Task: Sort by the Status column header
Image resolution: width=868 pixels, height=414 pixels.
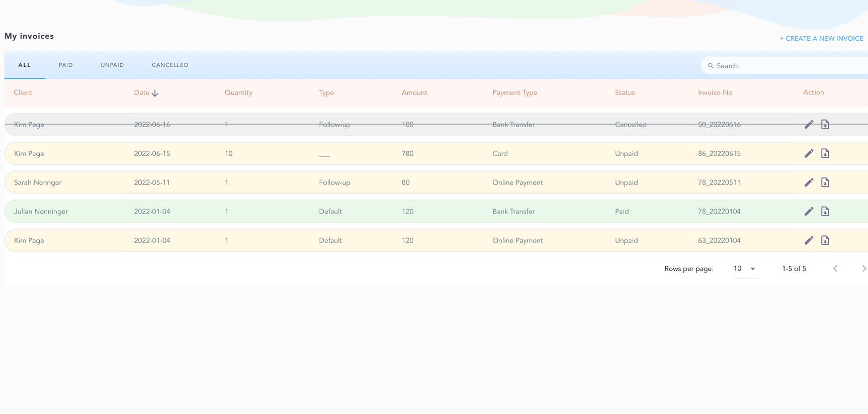Action: click(625, 92)
